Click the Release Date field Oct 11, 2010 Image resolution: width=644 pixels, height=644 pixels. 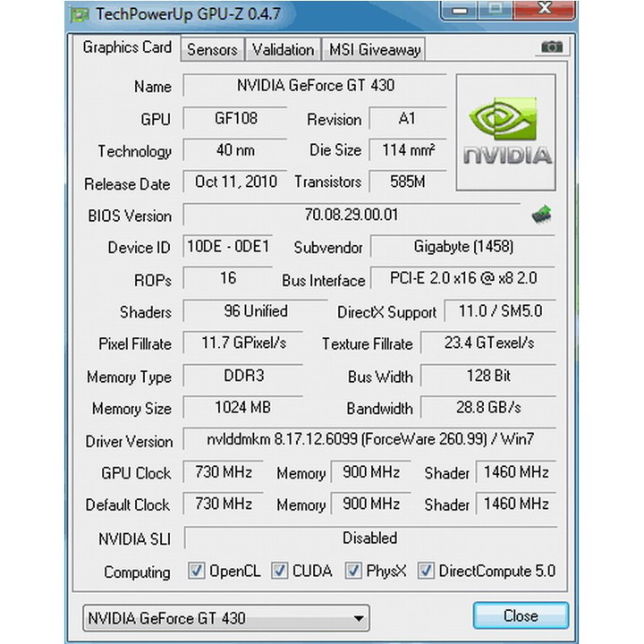point(235,182)
